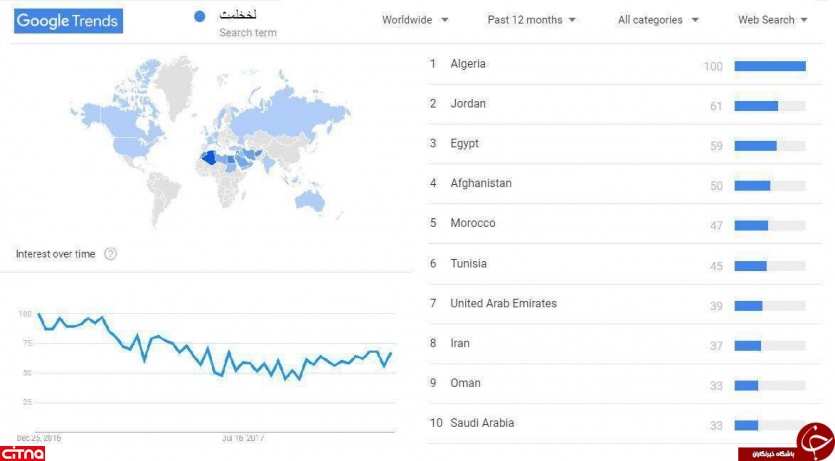The width and height of the screenshot is (835, 461).
Task: Click Australia on the world map
Action: (310, 201)
